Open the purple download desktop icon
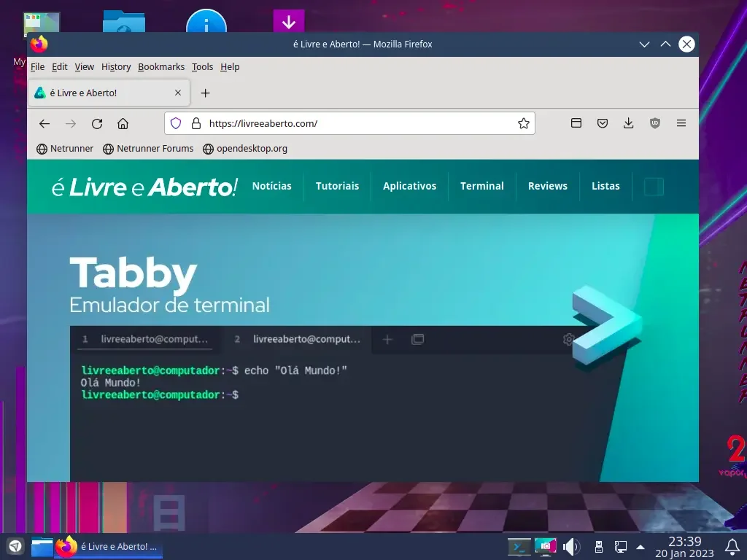 [289, 21]
